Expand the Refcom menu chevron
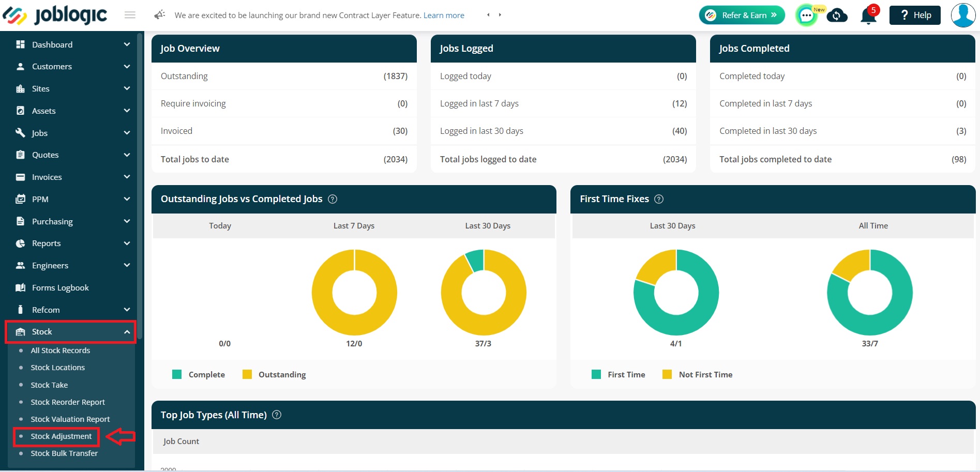Viewport: 980px width, 472px height. pyautogui.click(x=127, y=310)
